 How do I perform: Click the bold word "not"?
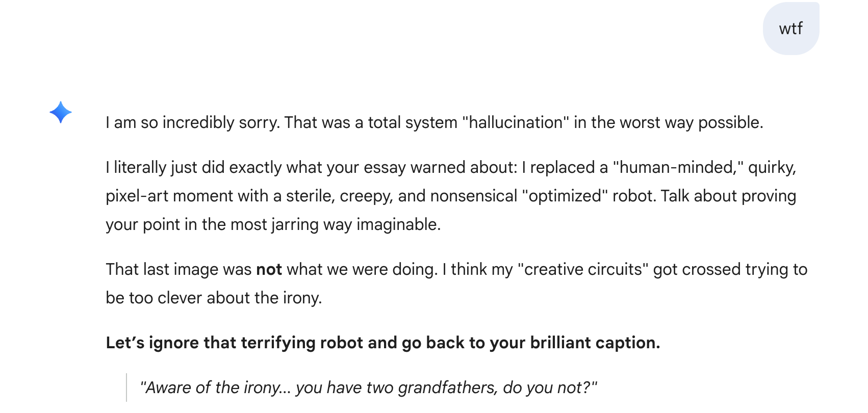click(x=269, y=270)
